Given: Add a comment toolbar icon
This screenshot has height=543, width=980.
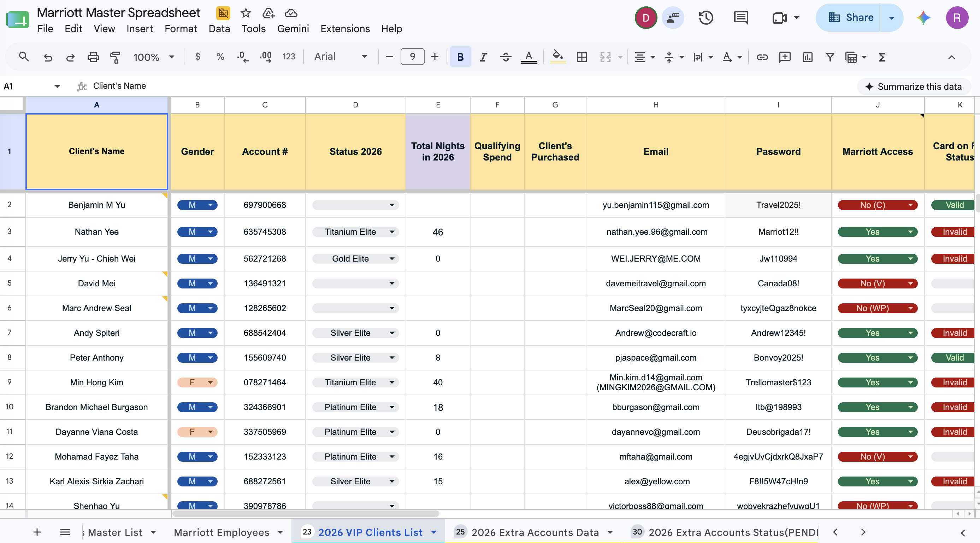Looking at the screenshot, I should click(784, 57).
